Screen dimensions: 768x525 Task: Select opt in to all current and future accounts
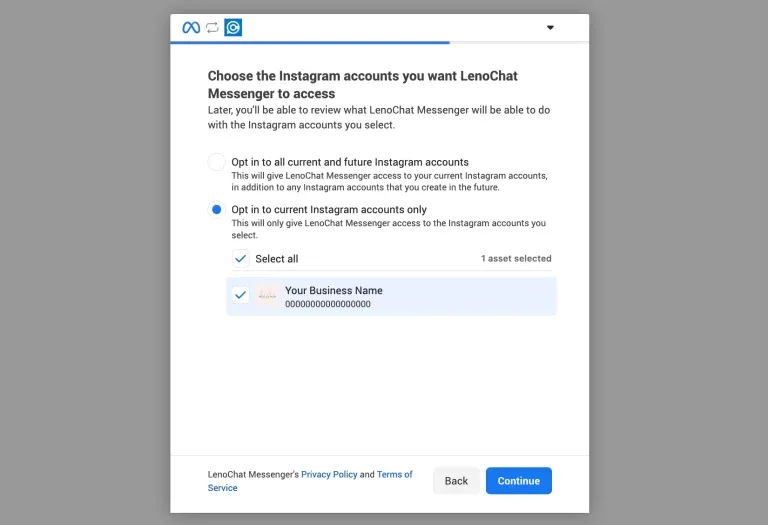coord(216,162)
